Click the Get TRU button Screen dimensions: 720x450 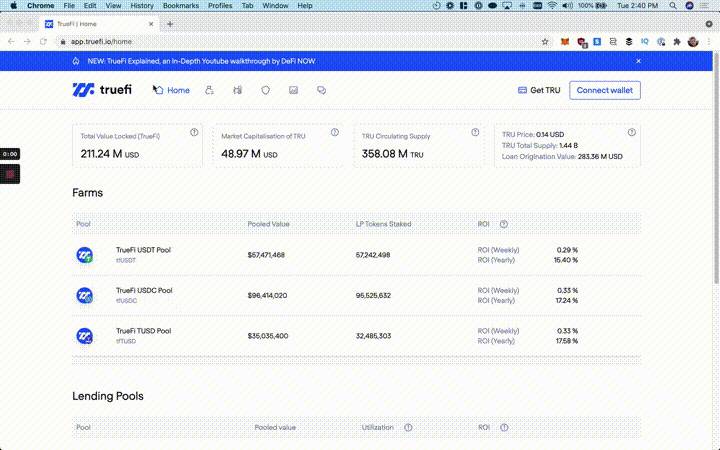[539, 90]
